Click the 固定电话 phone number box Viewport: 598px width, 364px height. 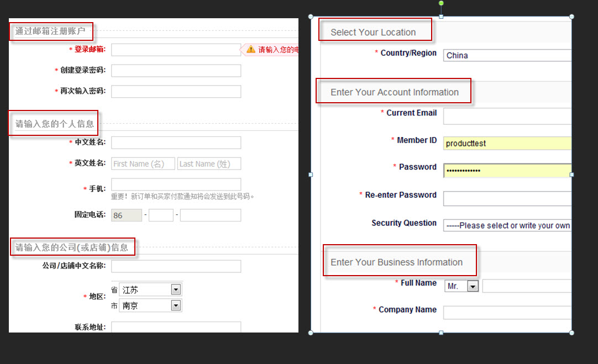pos(211,215)
